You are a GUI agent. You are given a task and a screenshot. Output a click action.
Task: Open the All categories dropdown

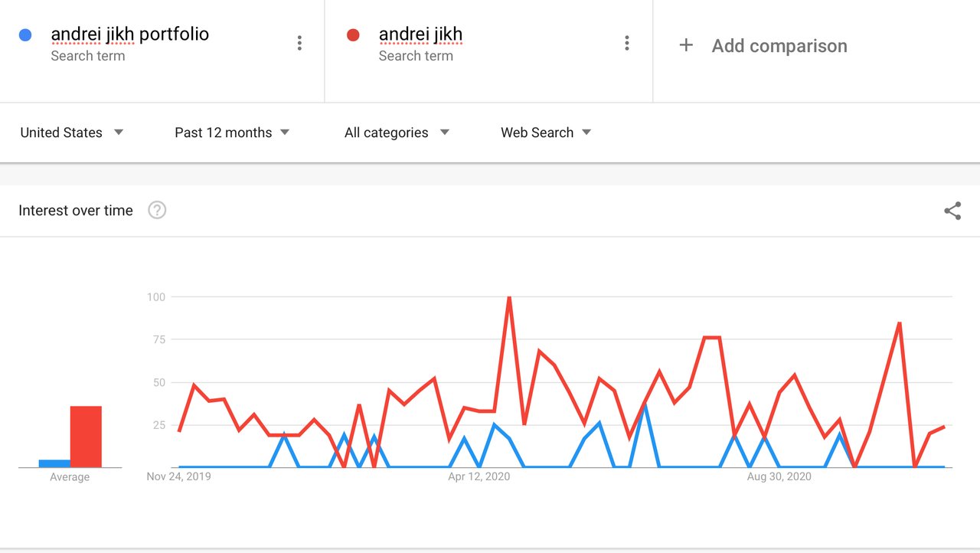coord(397,133)
